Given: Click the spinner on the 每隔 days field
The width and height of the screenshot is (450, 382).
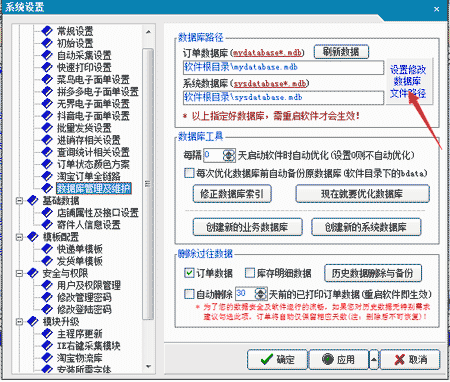Looking at the screenshot, I should pyautogui.click(x=229, y=155).
